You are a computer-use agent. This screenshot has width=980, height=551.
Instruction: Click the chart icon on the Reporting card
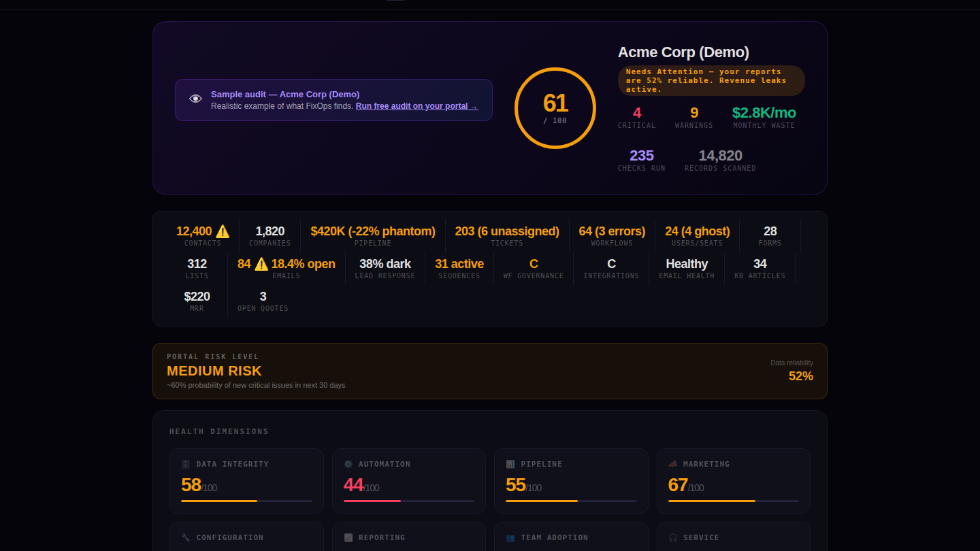[x=348, y=537]
